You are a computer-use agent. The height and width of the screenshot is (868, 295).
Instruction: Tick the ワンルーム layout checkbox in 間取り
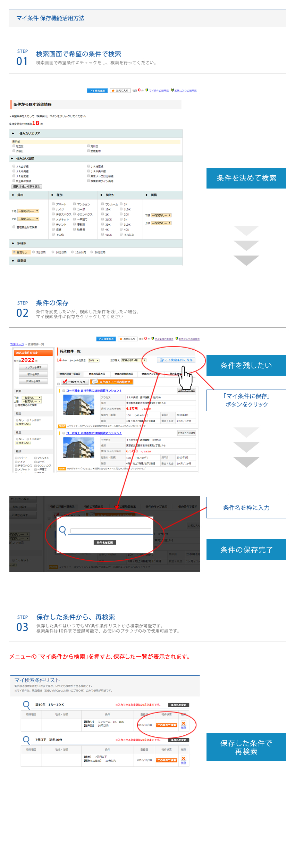pyautogui.click(x=102, y=204)
